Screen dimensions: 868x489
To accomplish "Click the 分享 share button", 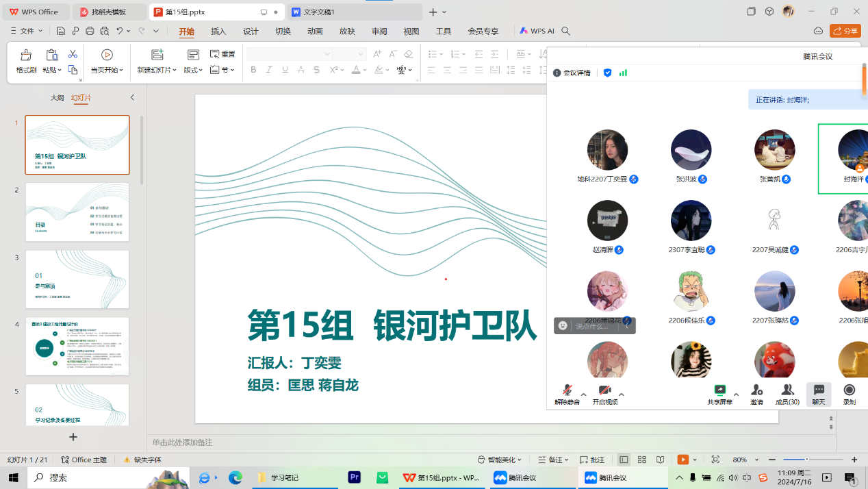I will click(845, 31).
